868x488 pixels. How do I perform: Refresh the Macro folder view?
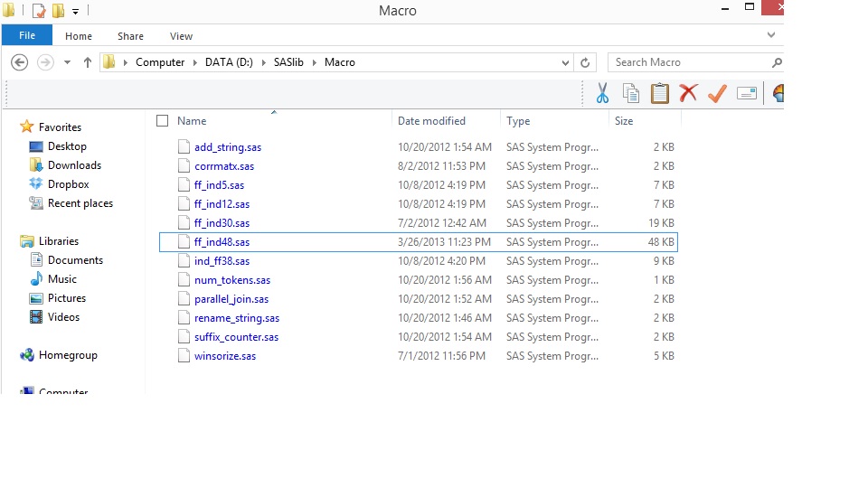(585, 62)
